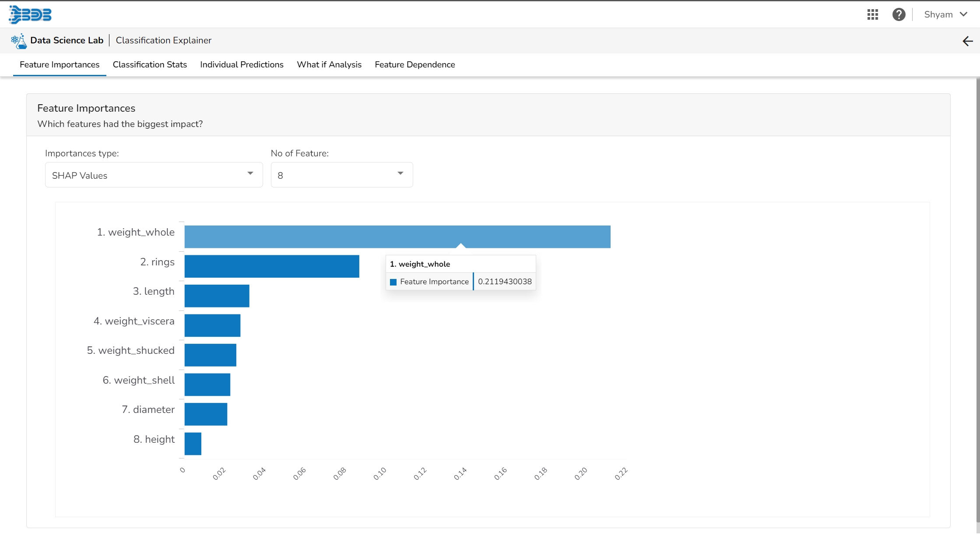Go to the Feature Dependence tab
This screenshot has height=536, width=980.
click(414, 64)
